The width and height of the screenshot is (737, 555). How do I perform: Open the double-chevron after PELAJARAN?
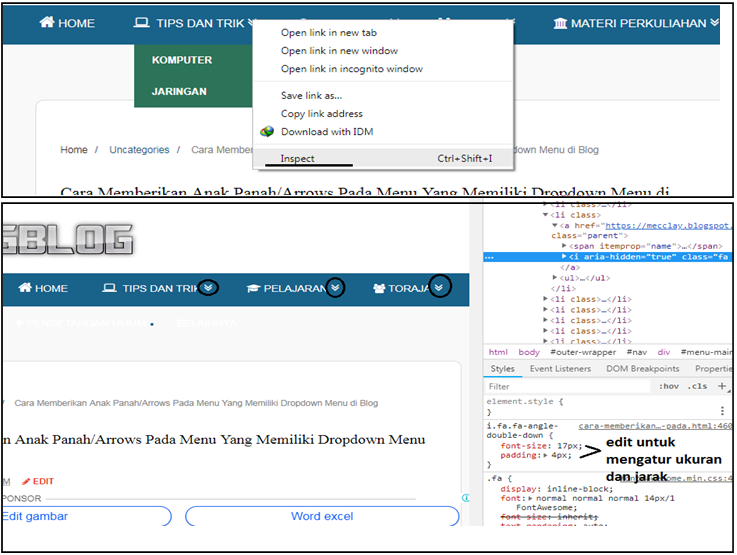pos(335,288)
